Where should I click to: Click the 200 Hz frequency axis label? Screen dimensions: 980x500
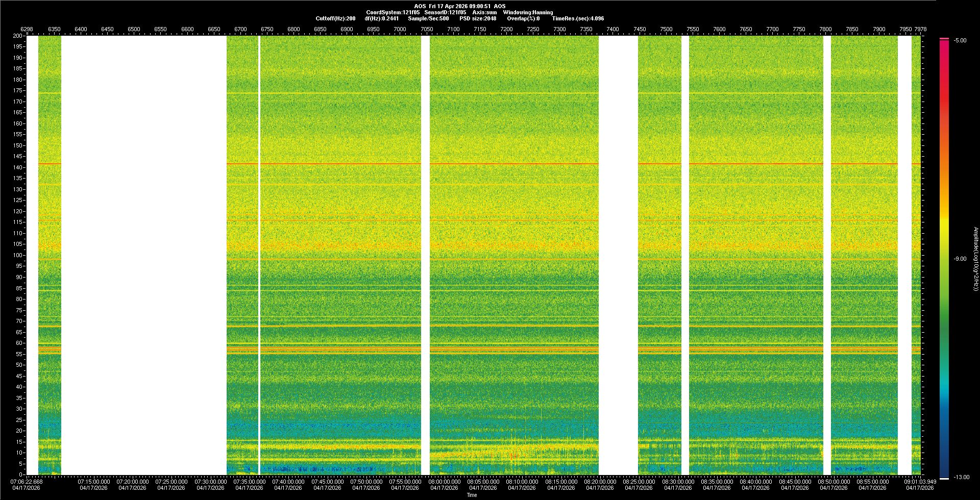tap(17, 36)
